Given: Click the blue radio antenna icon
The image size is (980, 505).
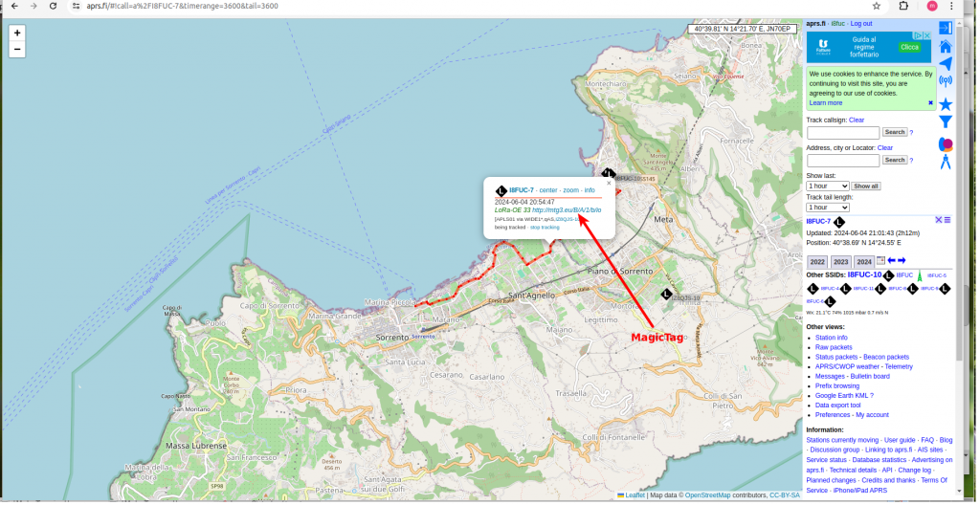Looking at the screenshot, I should (946, 81).
